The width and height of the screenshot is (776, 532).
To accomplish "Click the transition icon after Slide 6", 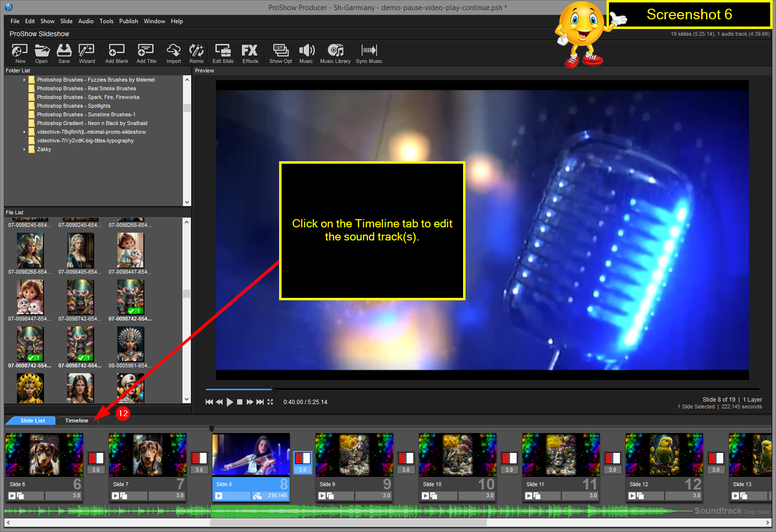I will tap(96, 458).
